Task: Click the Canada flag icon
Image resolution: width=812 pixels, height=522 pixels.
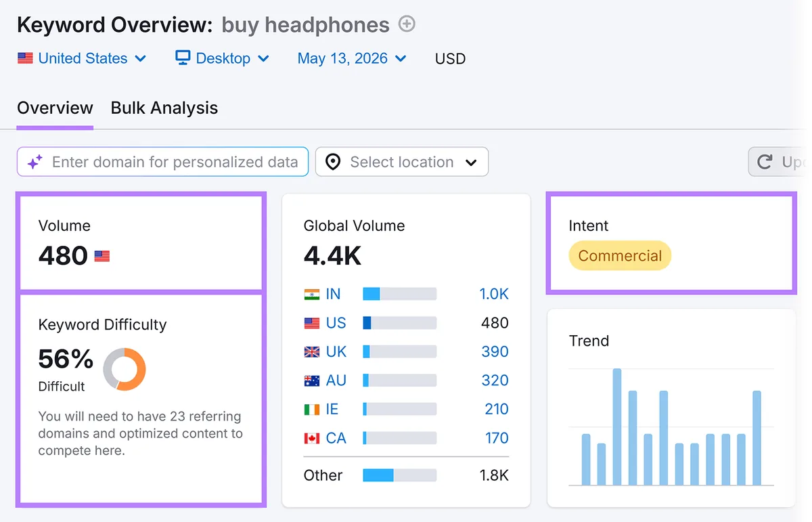Action: pos(311,439)
